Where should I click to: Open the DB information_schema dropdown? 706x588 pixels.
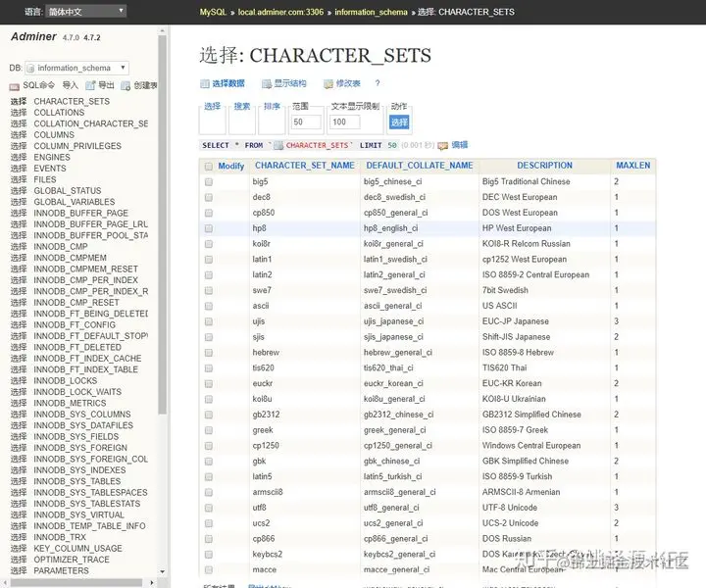(x=76, y=68)
